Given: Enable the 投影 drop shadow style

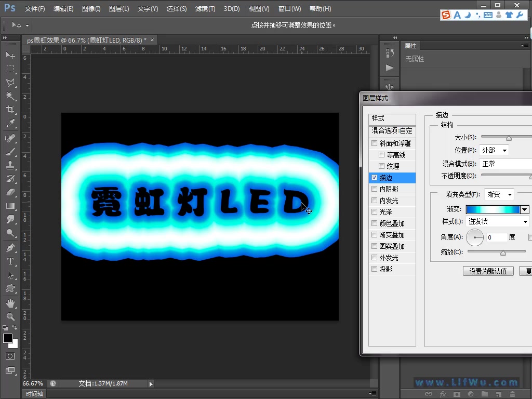Looking at the screenshot, I should 375,269.
